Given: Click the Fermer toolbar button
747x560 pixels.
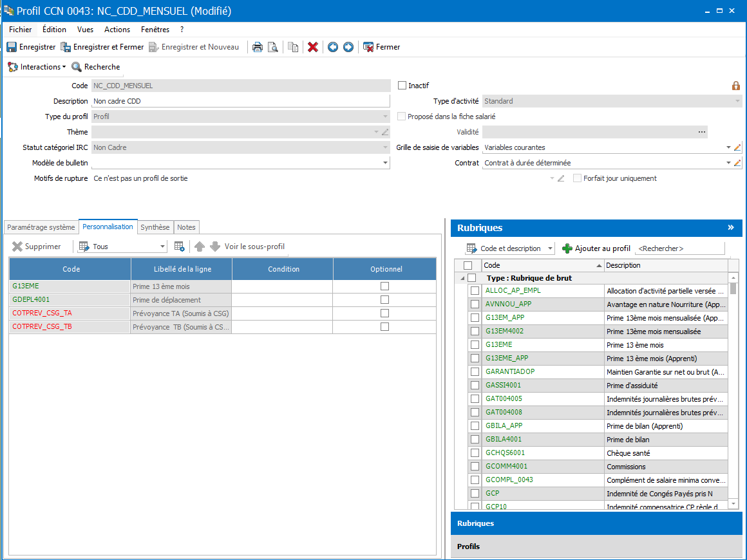Looking at the screenshot, I should click(x=382, y=47).
